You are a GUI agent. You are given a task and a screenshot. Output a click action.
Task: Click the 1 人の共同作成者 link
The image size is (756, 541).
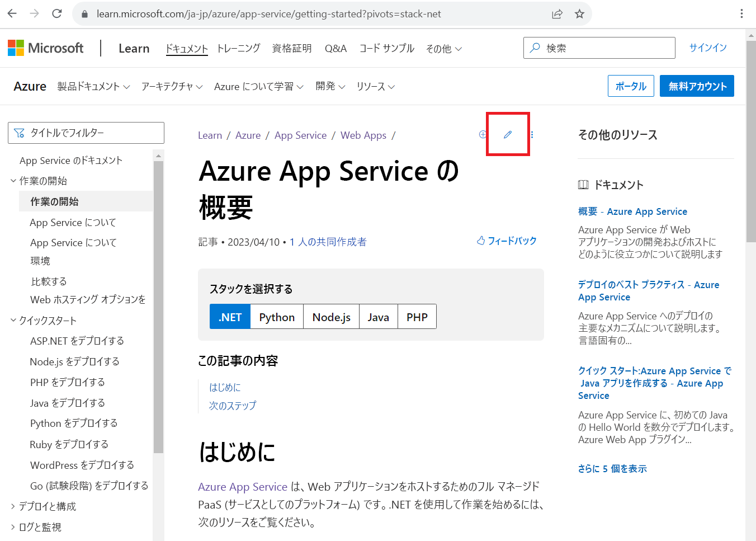[x=328, y=242]
